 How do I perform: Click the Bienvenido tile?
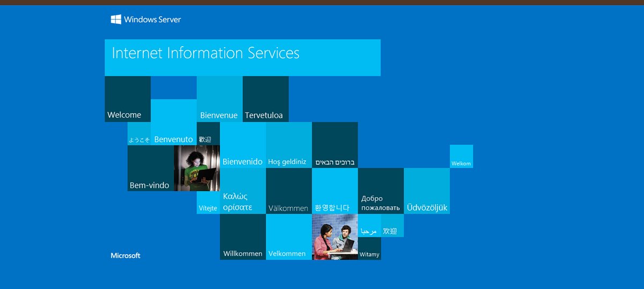(x=243, y=145)
